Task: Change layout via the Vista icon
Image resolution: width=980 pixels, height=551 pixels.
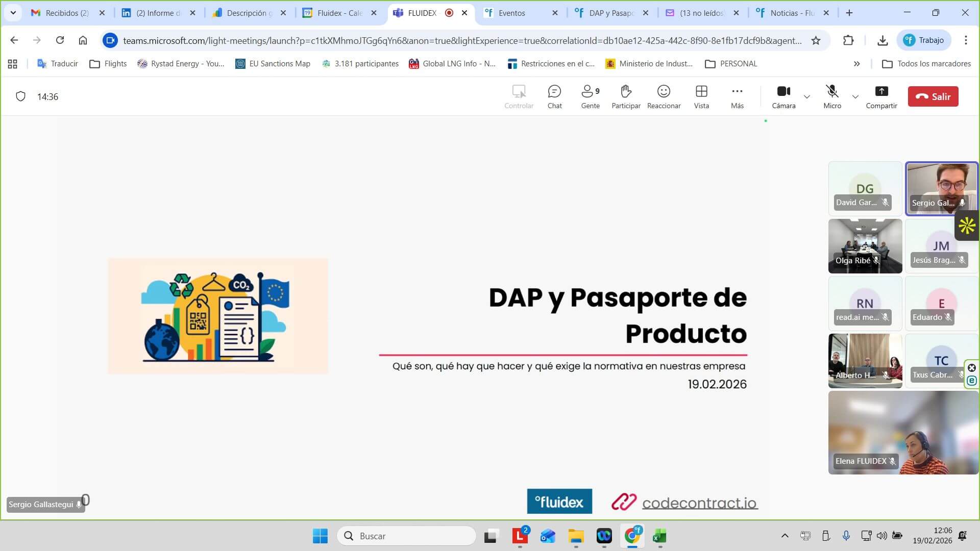Action: click(x=701, y=96)
